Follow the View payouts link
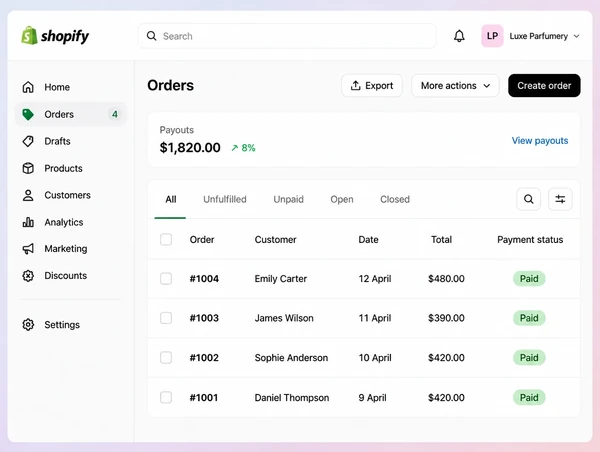600x452 pixels. click(x=540, y=141)
